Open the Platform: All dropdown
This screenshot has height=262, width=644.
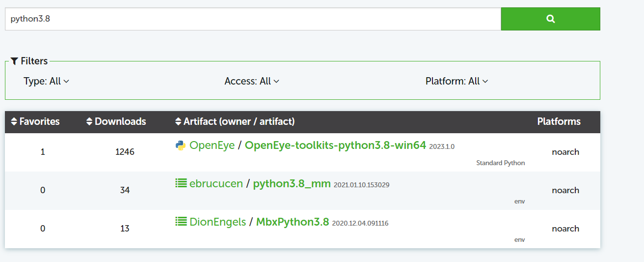(457, 81)
